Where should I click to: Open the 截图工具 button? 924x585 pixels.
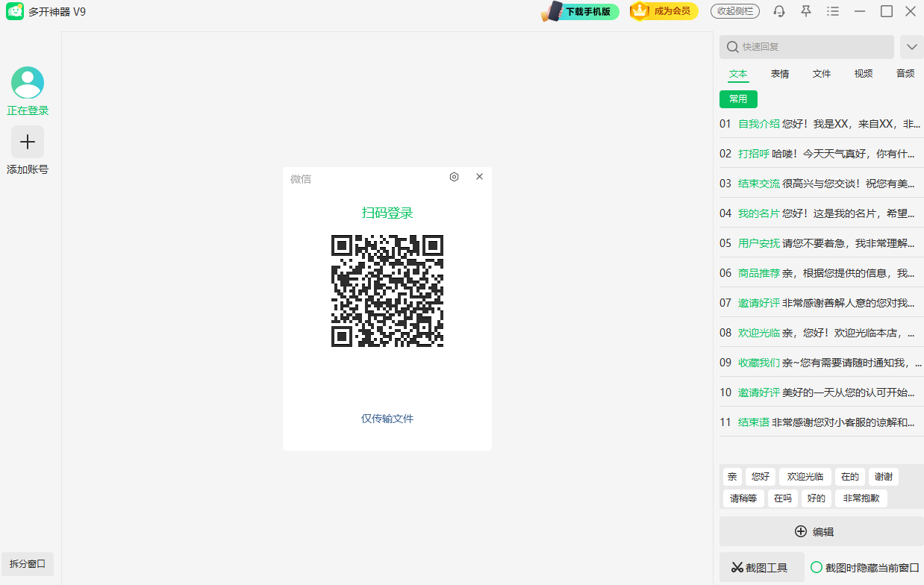(x=762, y=567)
